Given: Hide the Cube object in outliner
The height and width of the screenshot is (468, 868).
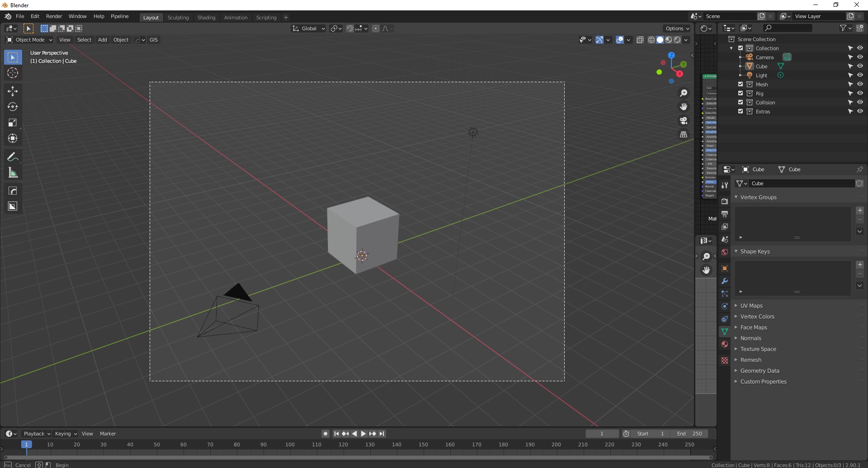Looking at the screenshot, I should coord(860,66).
